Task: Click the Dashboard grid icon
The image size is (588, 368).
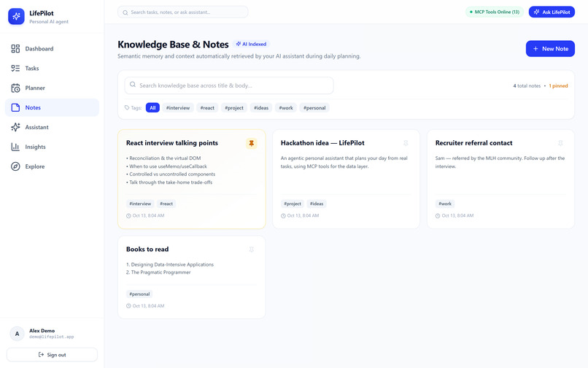Action: (15, 49)
